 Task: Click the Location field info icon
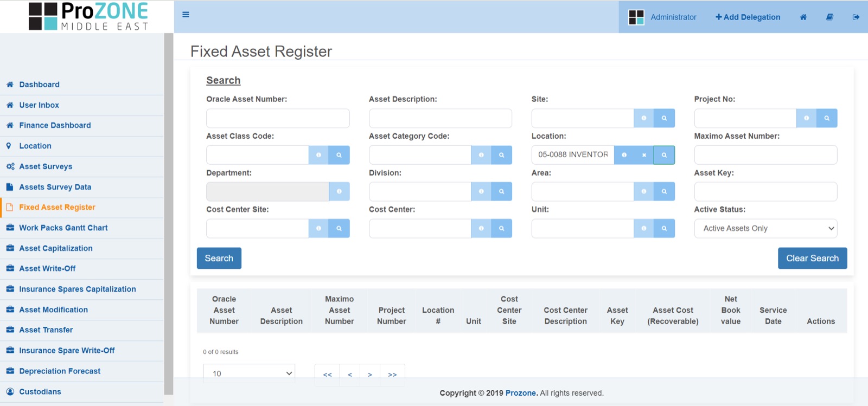pos(624,155)
